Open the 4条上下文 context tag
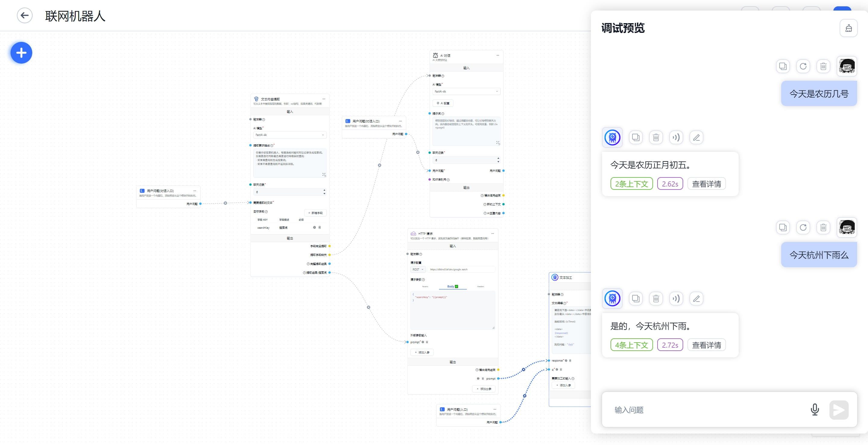The width and height of the screenshot is (868, 445). point(631,345)
